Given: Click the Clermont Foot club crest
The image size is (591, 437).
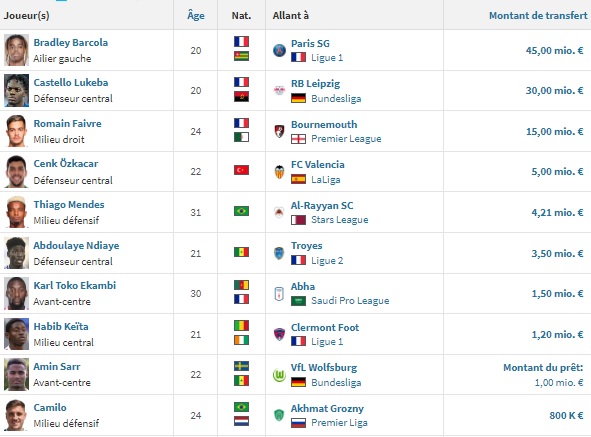Looking at the screenshot, I should coord(279,334).
